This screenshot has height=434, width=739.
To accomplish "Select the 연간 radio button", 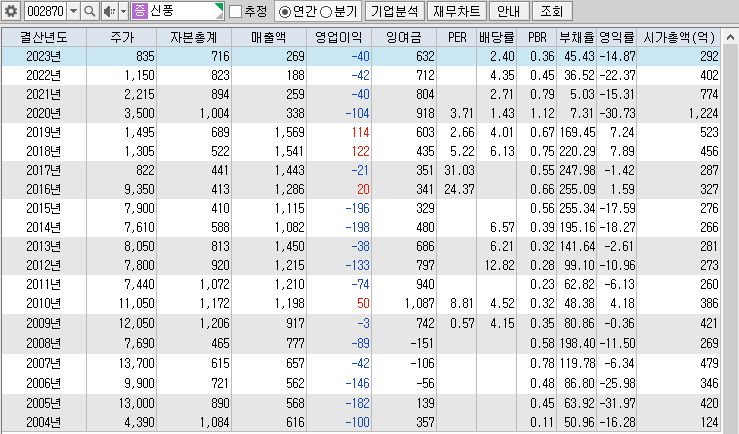I will pos(285,12).
